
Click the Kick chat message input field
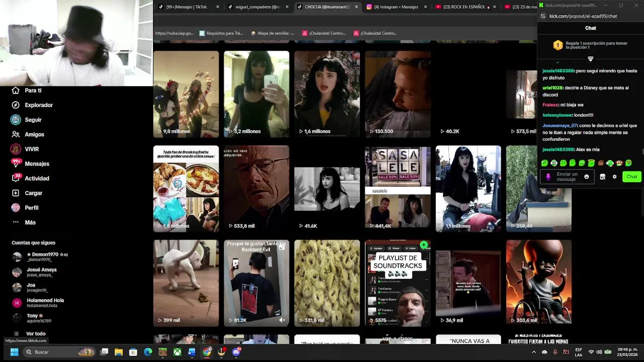[x=567, y=177]
